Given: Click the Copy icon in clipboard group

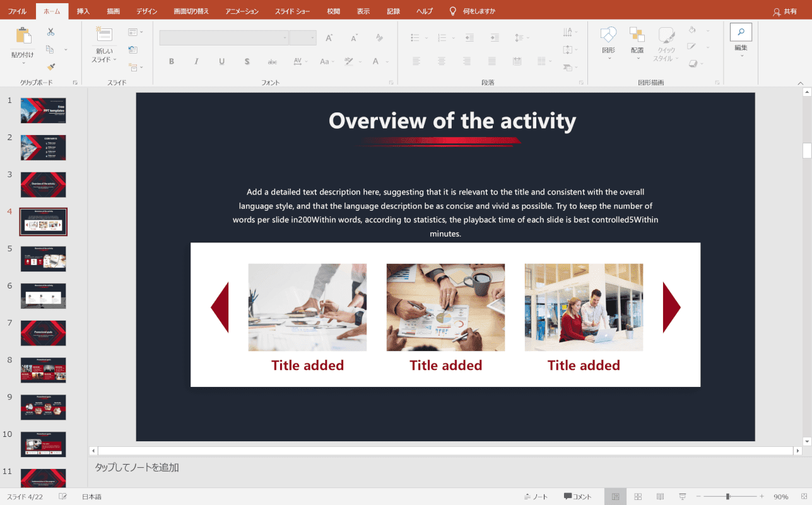Looking at the screenshot, I should [x=50, y=49].
